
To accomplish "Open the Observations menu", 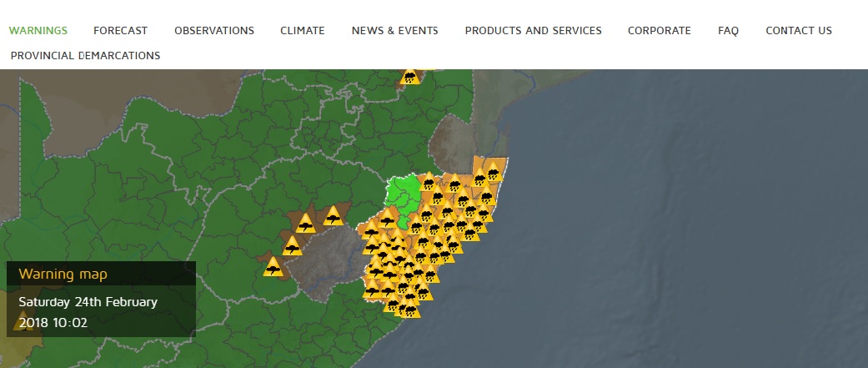I will (213, 31).
